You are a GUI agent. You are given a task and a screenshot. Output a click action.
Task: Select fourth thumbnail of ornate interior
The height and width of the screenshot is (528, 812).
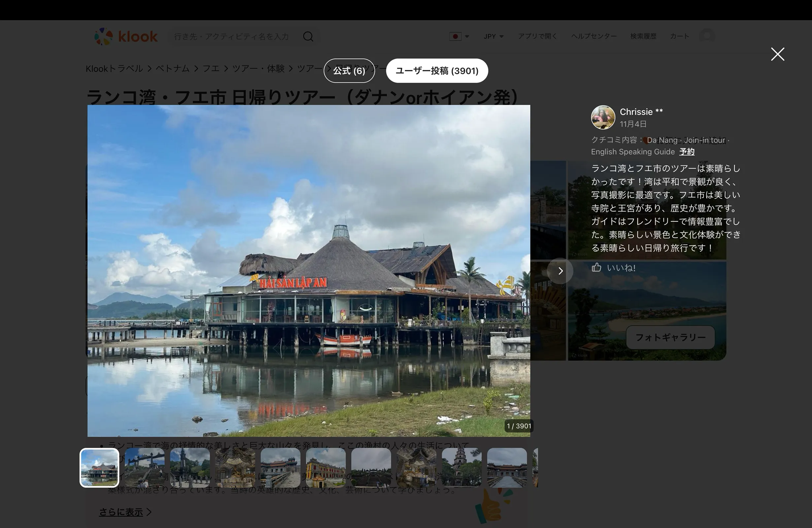[235, 468]
